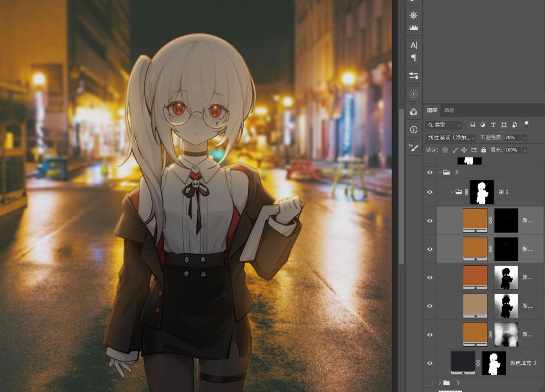Open the Paragraph panel icon
545x392 pixels.
(414, 58)
